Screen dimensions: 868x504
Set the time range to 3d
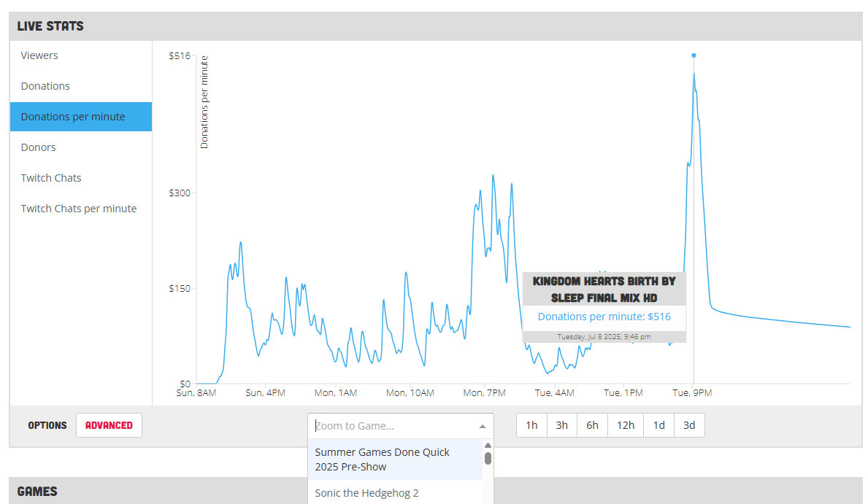[x=689, y=425]
